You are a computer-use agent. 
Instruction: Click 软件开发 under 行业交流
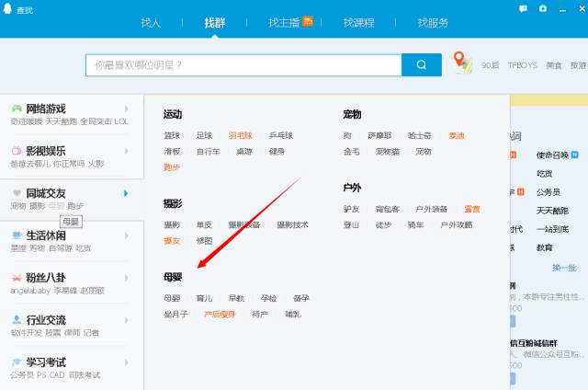[27, 333]
